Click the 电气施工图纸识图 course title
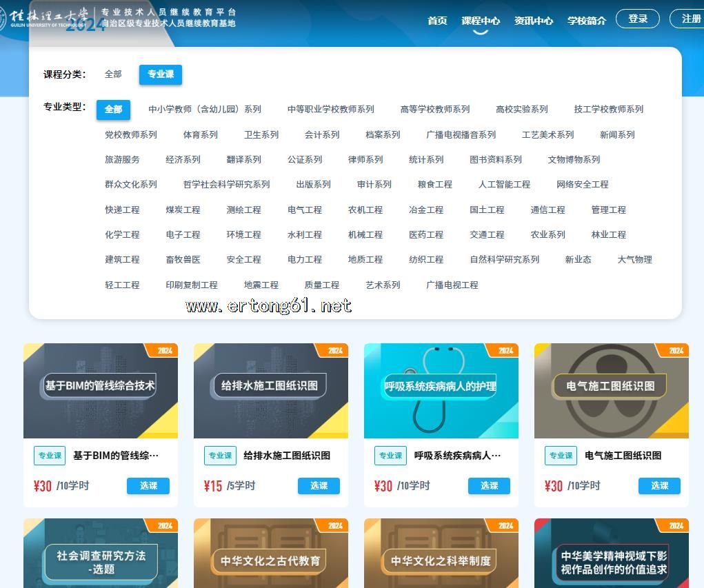 pyautogui.click(x=623, y=456)
